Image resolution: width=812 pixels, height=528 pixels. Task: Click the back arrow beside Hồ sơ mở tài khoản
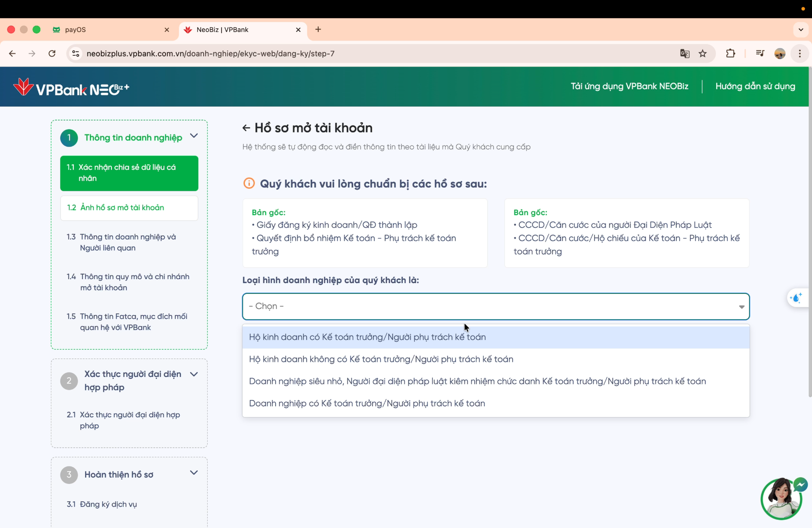coord(246,128)
